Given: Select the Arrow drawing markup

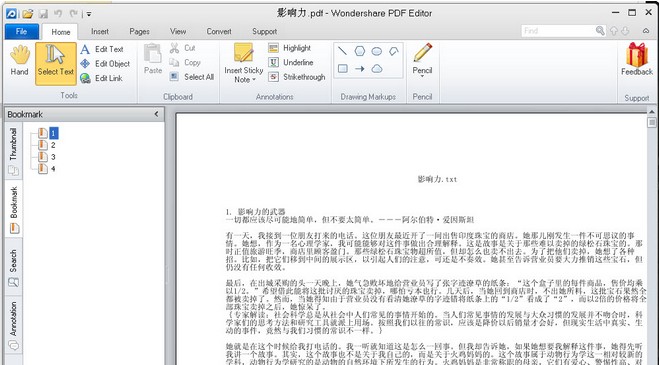Looking at the screenshot, I should tap(360, 69).
